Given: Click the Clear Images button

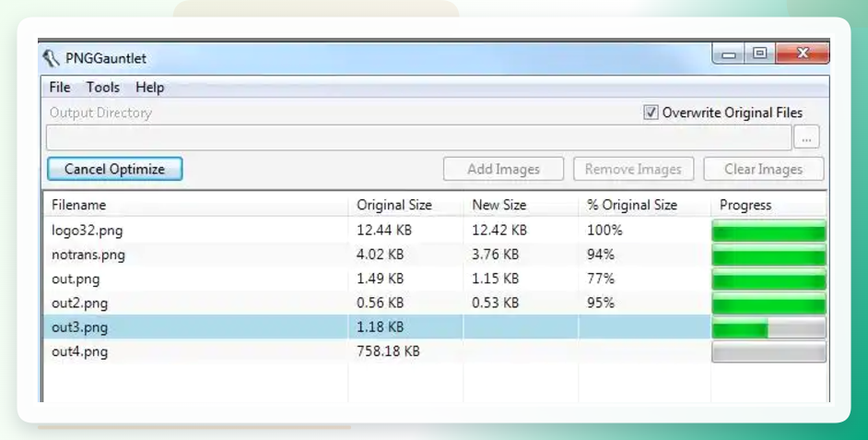Looking at the screenshot, I should pos(763,169).
